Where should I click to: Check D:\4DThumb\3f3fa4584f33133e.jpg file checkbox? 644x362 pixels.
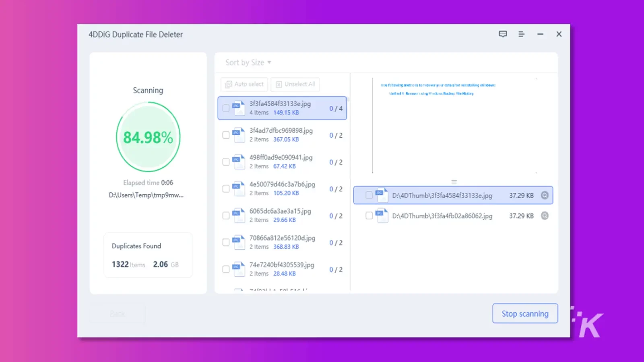369,195
